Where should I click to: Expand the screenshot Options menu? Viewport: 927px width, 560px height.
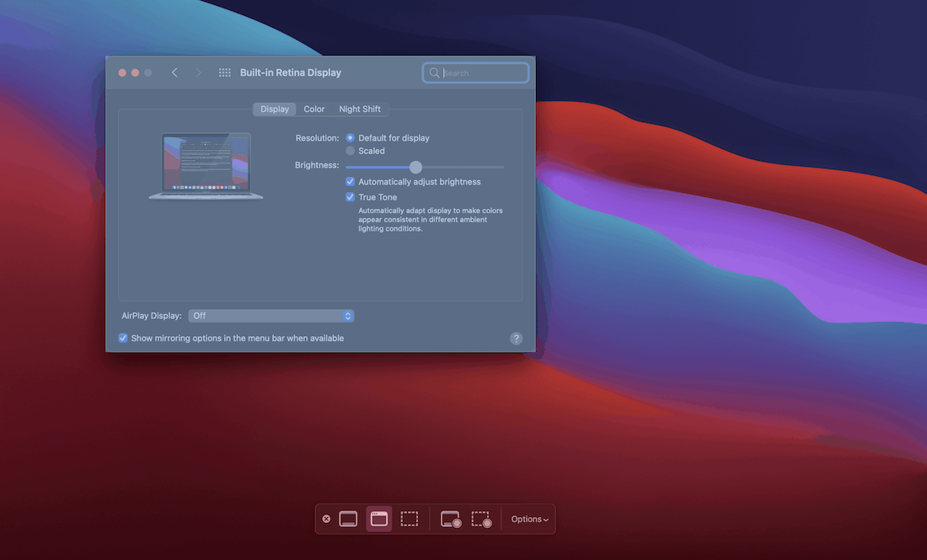coord(529,520)
